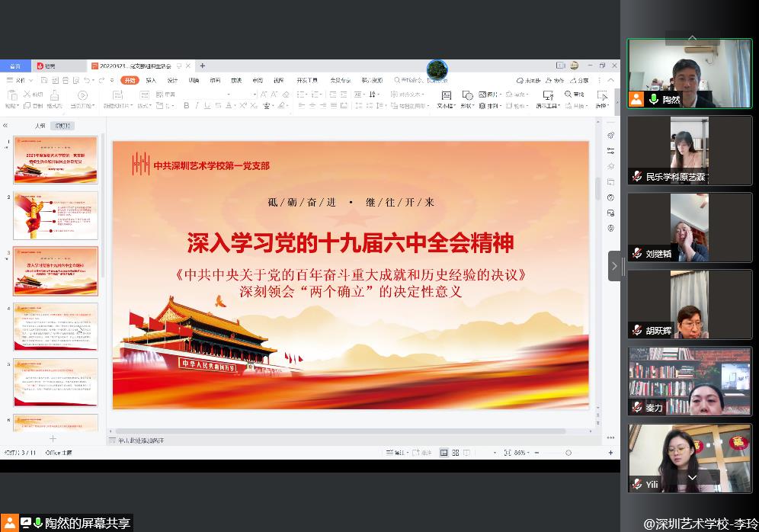
Task: Select slide 2 thumbnail
Action: [55, 216]
